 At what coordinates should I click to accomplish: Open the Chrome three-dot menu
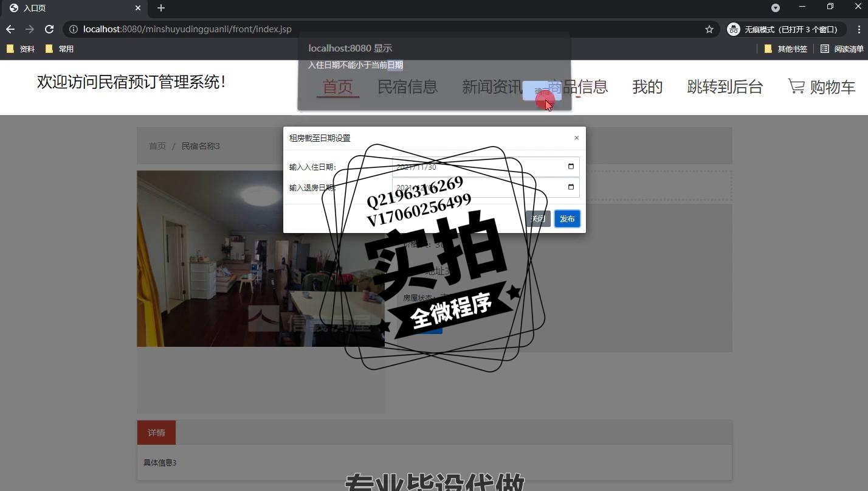(x=859, y=29)
